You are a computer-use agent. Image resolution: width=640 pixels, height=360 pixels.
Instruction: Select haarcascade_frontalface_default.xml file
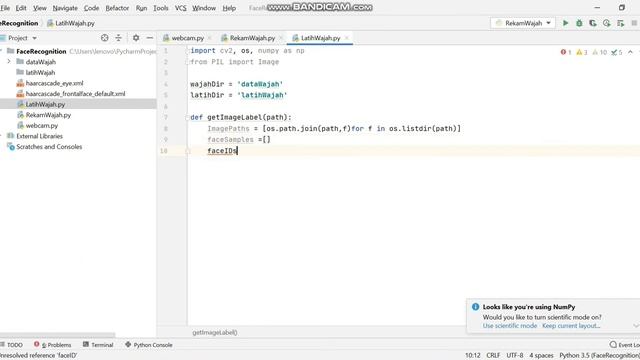tap(75, 93)
